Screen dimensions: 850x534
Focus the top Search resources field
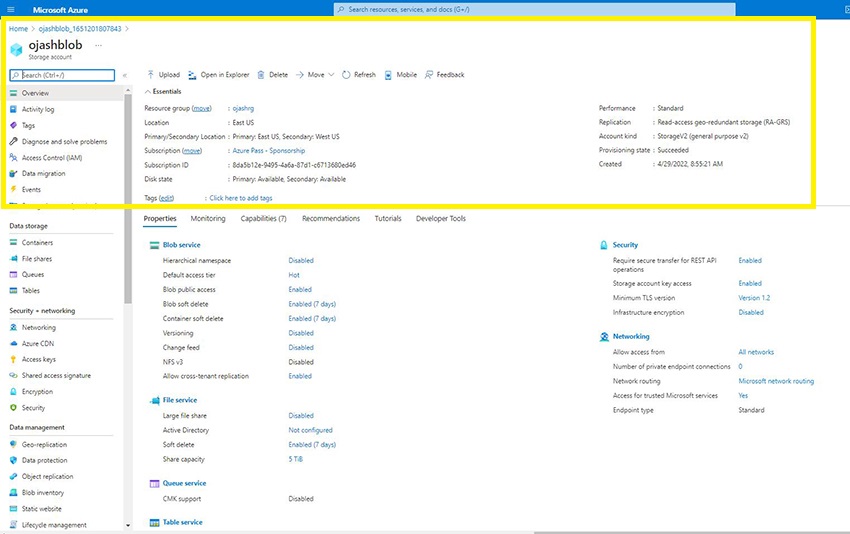[x=535, y=9]
